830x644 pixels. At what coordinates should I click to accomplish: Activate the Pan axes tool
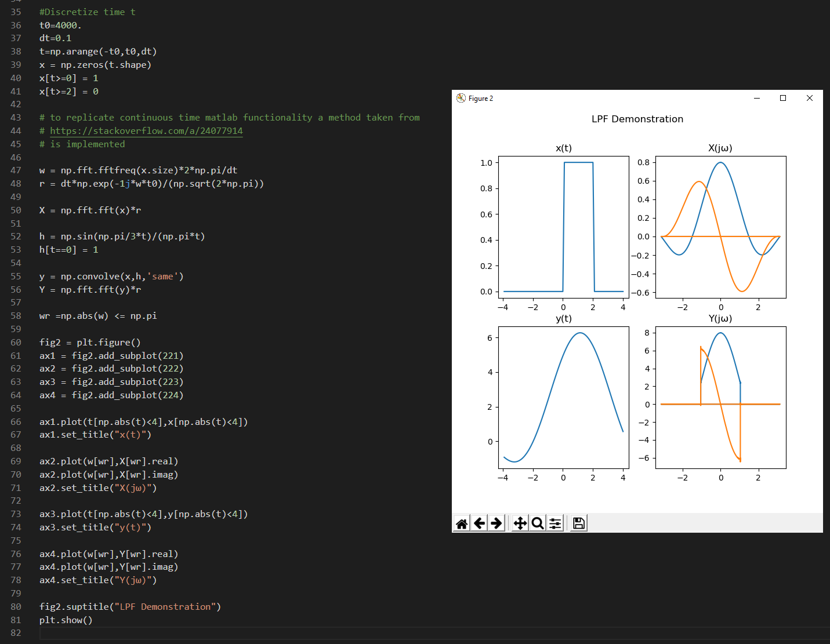click(520, 523)
